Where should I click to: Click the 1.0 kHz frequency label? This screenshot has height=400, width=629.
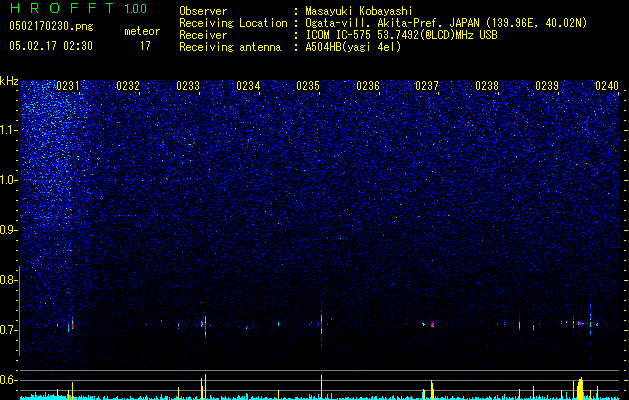pyautogui.click(x=8, y=180)
